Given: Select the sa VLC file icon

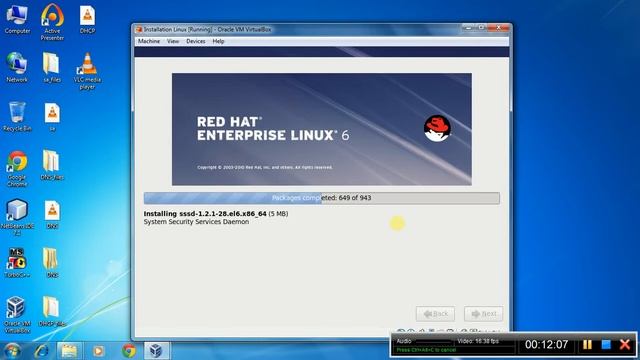Looking at the screenshot, I should coord(52,117).
